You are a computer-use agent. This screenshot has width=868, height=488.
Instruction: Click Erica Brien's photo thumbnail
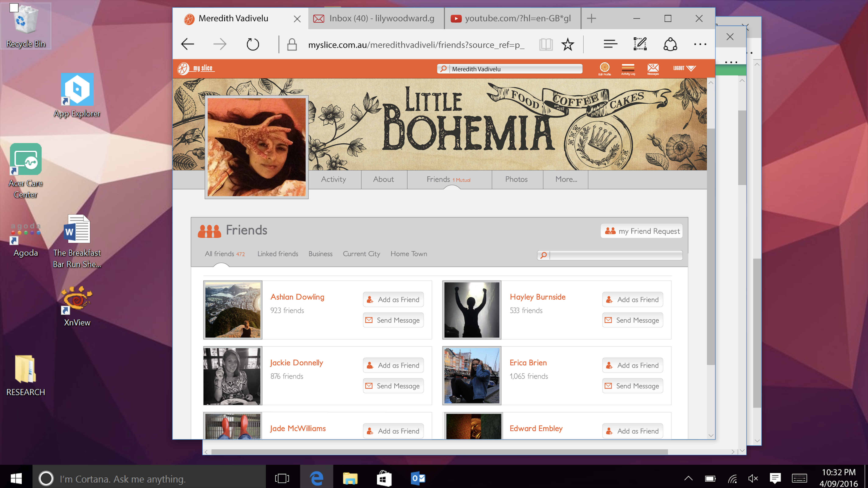(472, 376)
